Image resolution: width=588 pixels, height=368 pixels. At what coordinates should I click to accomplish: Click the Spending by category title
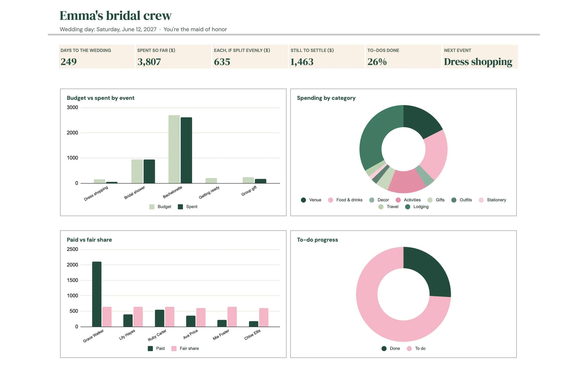[326, 98]
